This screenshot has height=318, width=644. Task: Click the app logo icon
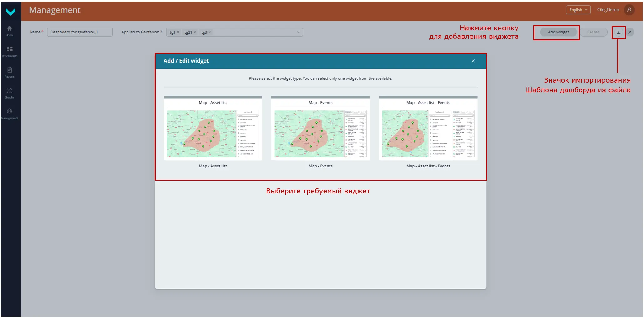[10, 12]
